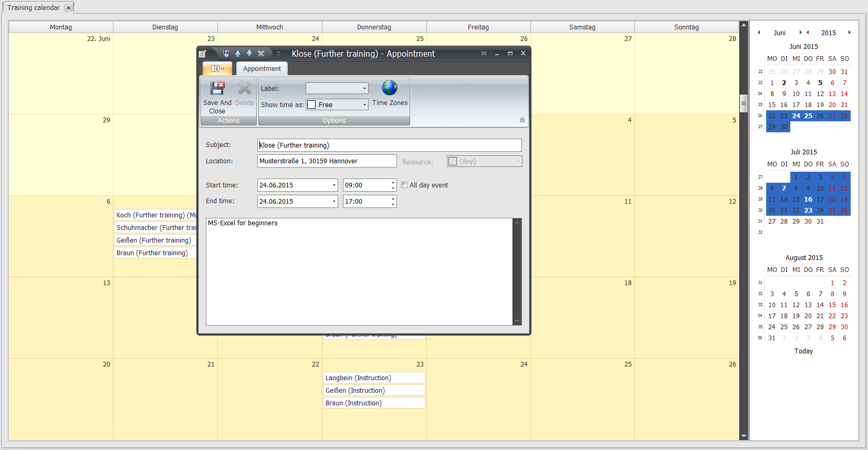Close the Training calendar tab
Image resolution: width=868 pixels, height=450 pixels.
(68, 8)
